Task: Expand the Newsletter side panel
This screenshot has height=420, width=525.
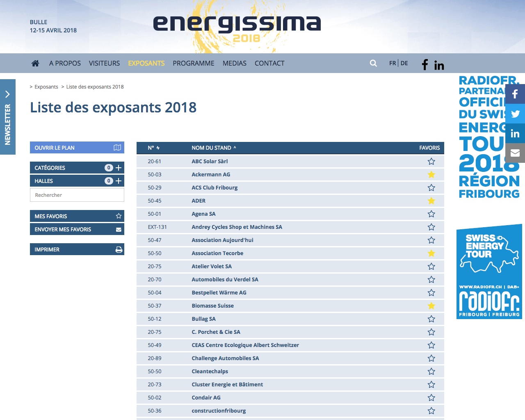Action: (x=7, y=117)
